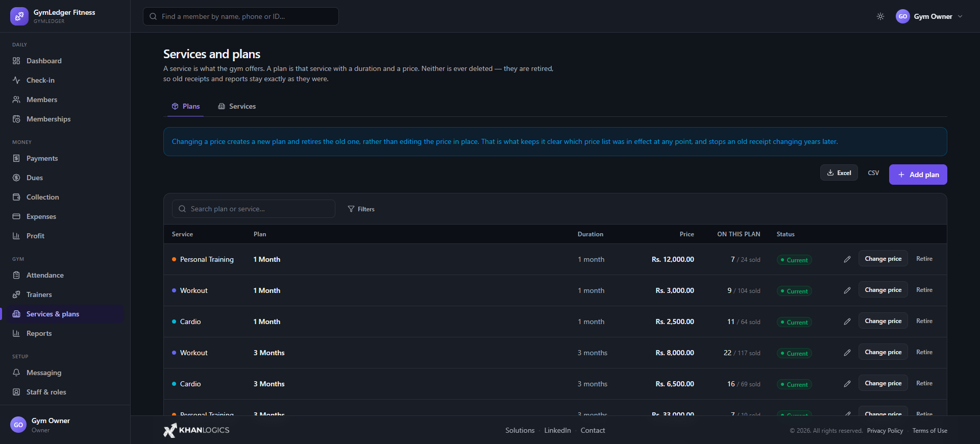This screenshot has height=444, width=980.
Task: Open the Privacy Policy link
Action: point(885,431)
